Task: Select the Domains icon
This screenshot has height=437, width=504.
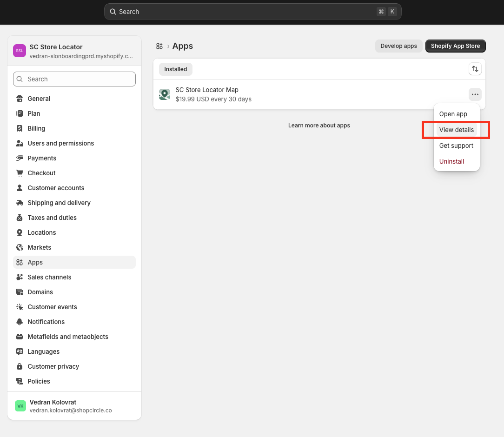Action: 20,292
